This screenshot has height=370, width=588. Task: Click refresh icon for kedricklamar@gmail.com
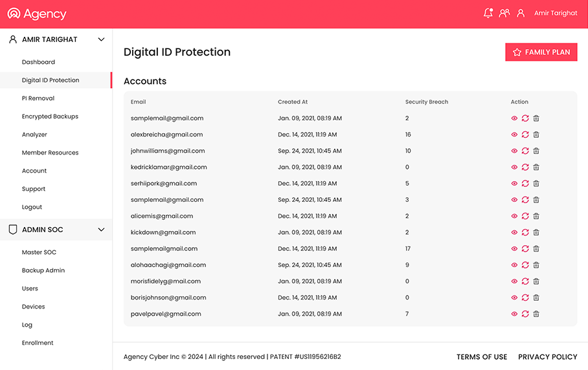point(525,167)
